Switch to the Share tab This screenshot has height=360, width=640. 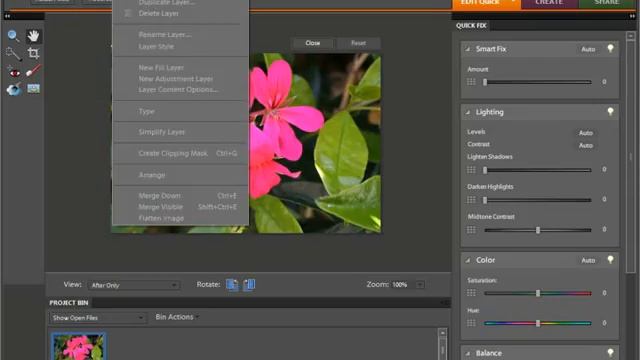607,3
